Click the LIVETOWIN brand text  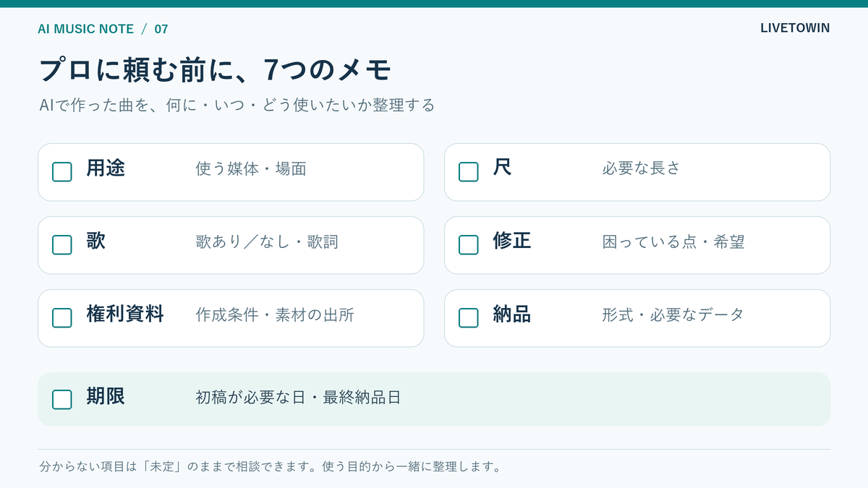795,28
